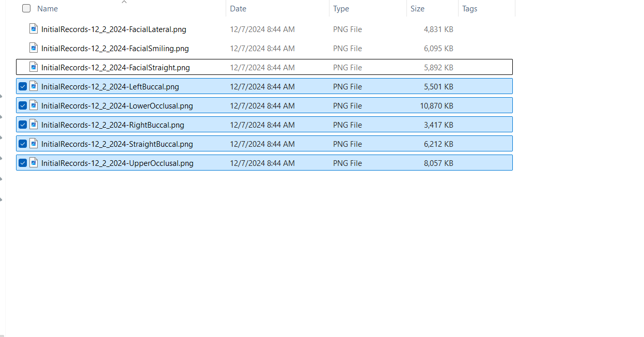Click the date of FacialLateral.png

262,29
